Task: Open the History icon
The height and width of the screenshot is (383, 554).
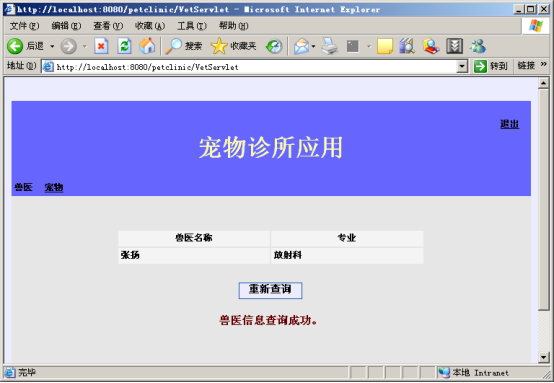Action: tap(274, 46)
